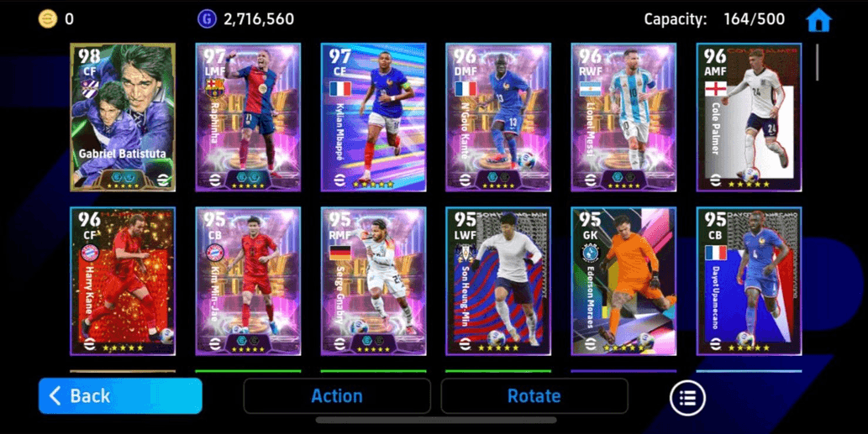This screenshot has width=868, height=434.
Task: Tap the Capacity 164/500 indicator
Action: pos(714,19)
